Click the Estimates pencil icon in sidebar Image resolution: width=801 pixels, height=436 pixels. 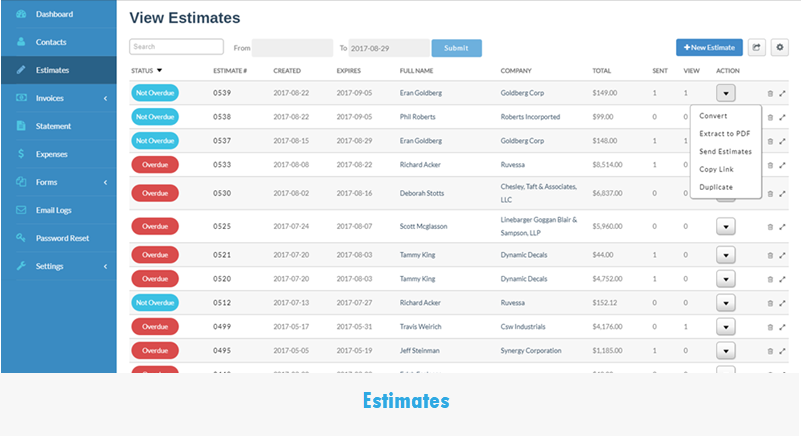pyautogui.click(x=21, y=70)
